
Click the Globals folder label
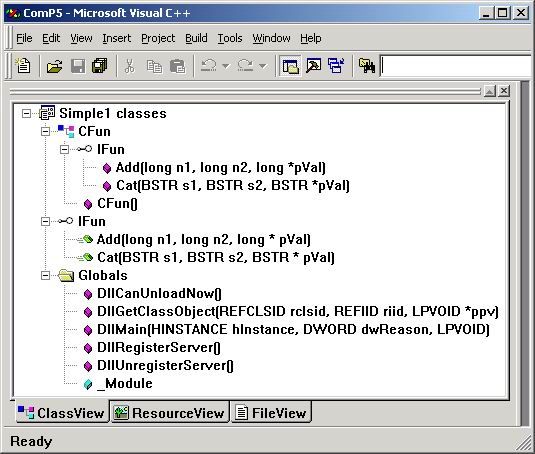[103, 275]
